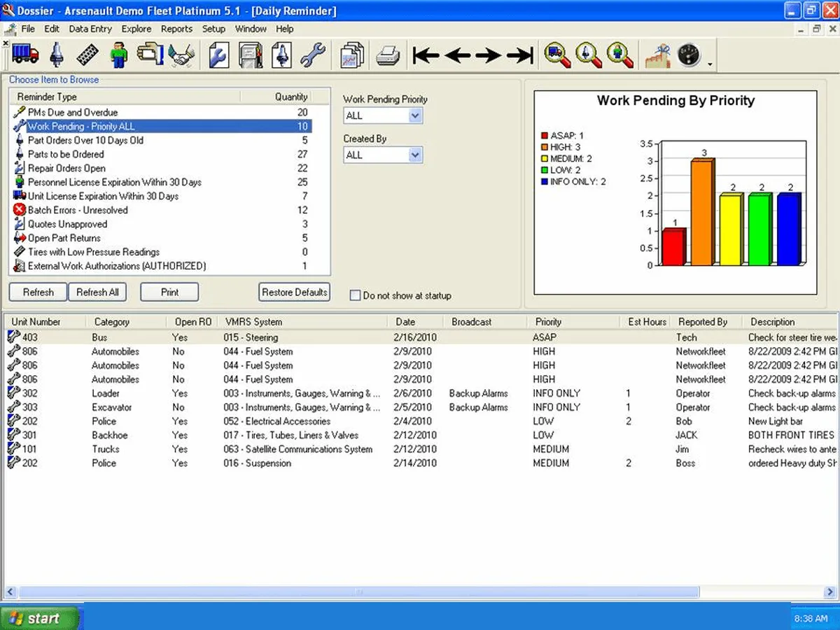Select PMs Due and Overdue reminder

[161, 112]
